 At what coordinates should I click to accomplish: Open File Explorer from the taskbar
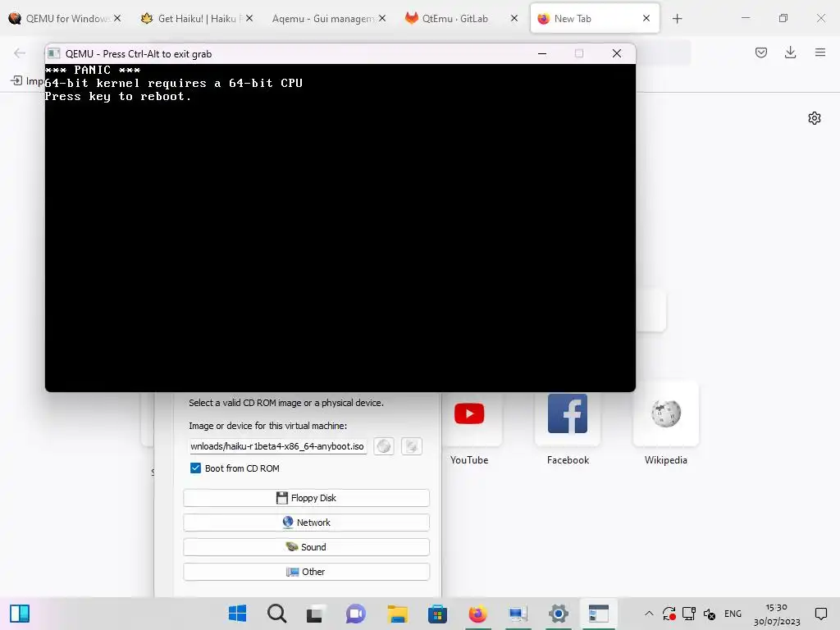pyautogui.click(x=398, y=614)
